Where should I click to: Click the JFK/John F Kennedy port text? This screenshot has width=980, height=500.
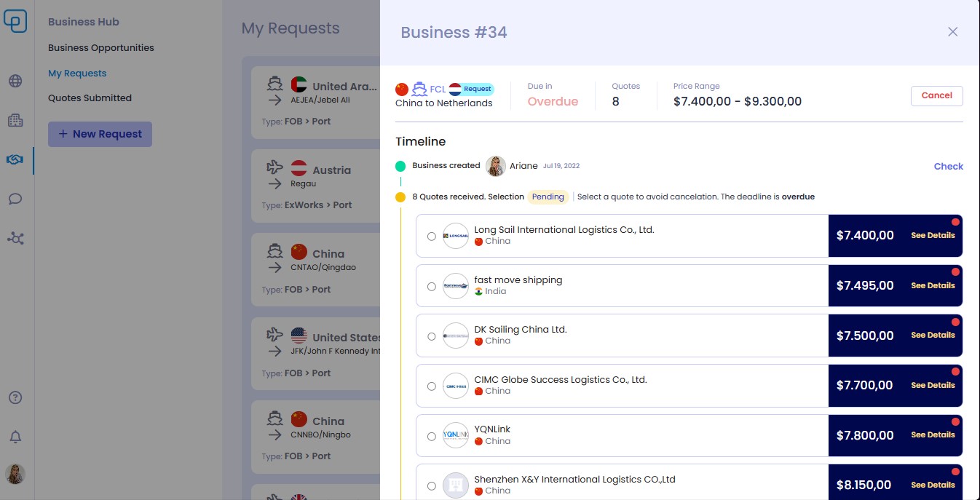point(335,352)
